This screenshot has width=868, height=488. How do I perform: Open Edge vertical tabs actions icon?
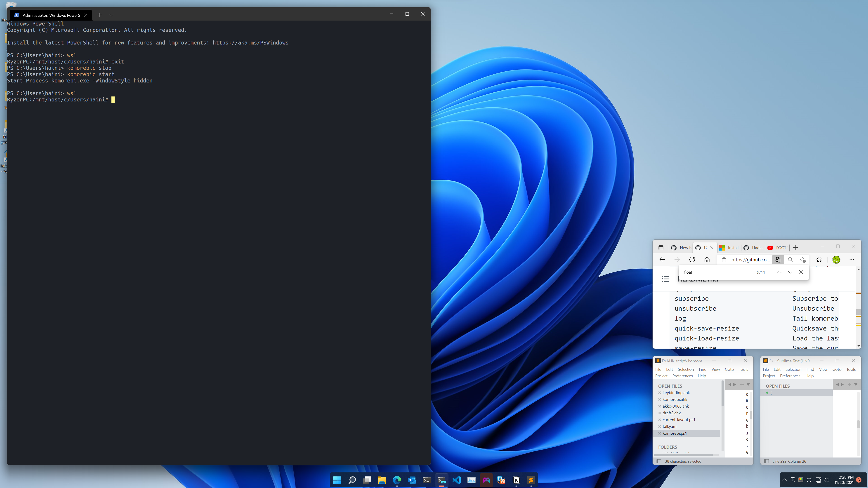[x=661, y=248]
